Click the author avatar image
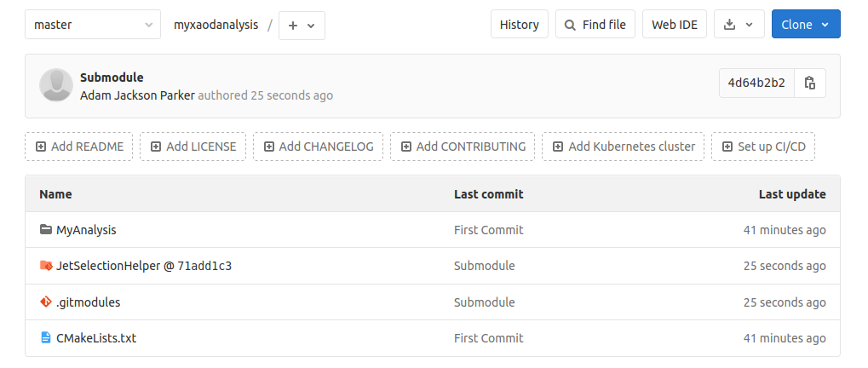Screen dimensions: 868x368 coord(56,86)
